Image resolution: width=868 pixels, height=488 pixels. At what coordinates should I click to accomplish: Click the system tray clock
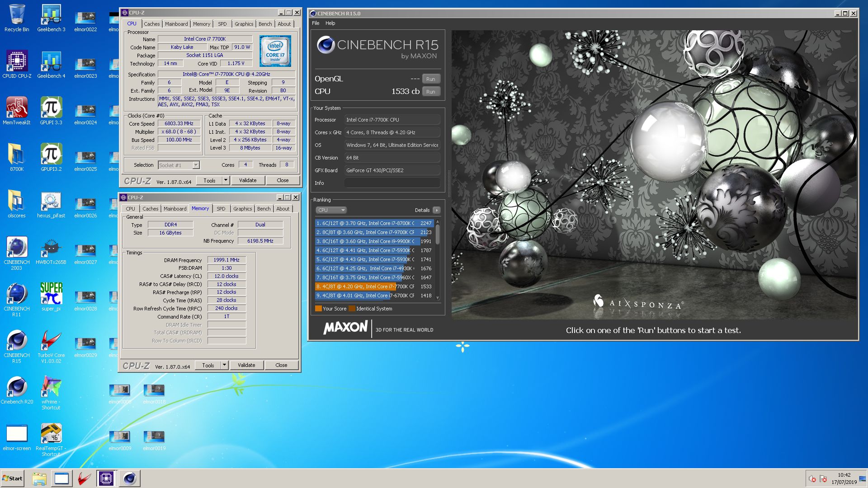click(844, 479)
